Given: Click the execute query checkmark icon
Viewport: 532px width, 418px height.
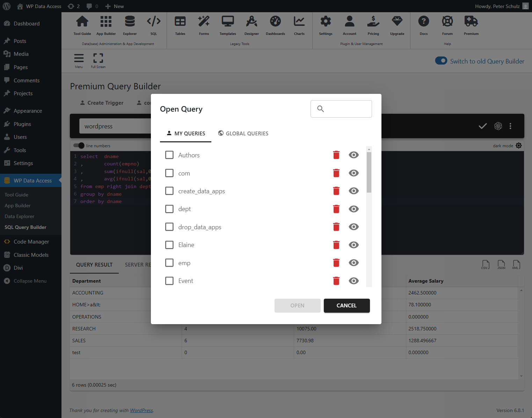Looking at the screenshot, I should click(x=482, y=126).
